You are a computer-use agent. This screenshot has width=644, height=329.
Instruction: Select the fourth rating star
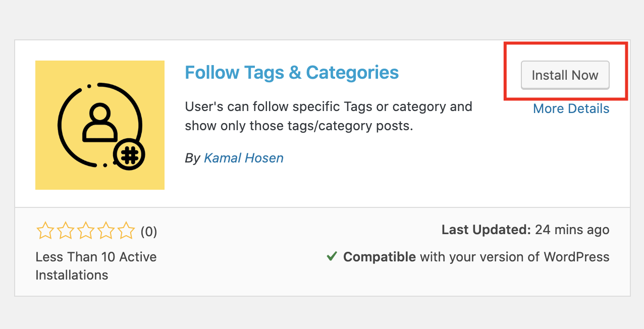tap(106, 231)
